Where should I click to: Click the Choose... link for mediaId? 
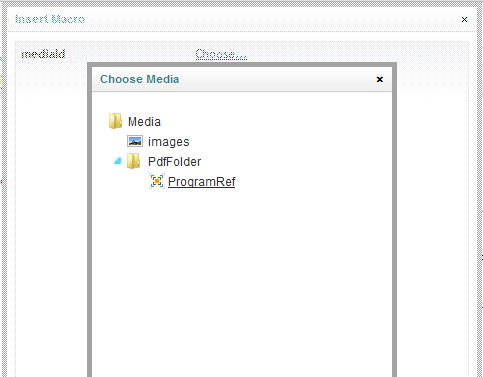point(221,54)
